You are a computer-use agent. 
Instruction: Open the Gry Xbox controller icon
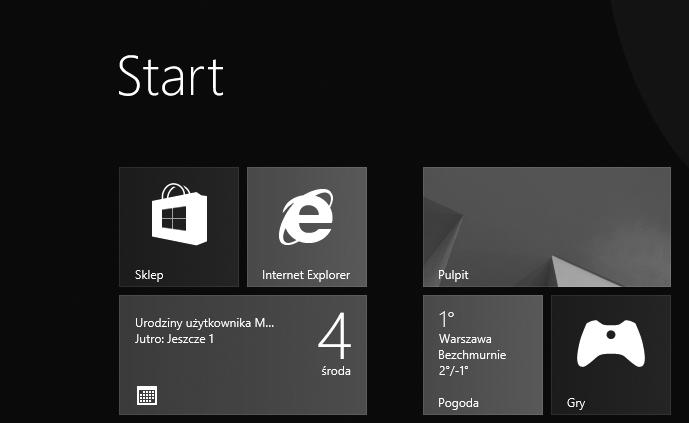pyautogui.click(x=611, y=343)
